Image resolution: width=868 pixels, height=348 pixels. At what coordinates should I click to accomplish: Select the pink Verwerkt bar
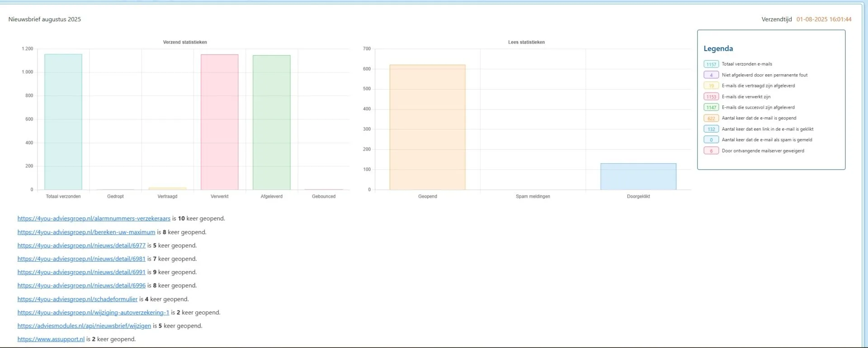(219, 122)
